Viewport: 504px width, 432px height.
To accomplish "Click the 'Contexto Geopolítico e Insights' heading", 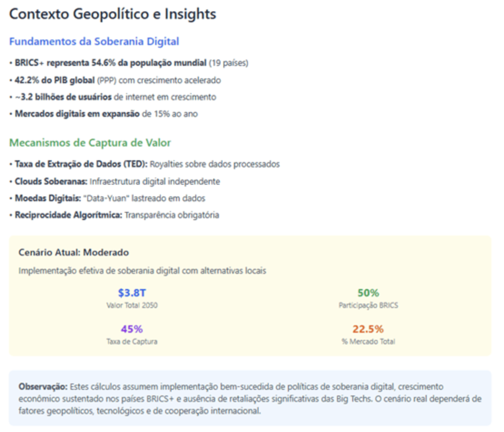I will (113, 14).
